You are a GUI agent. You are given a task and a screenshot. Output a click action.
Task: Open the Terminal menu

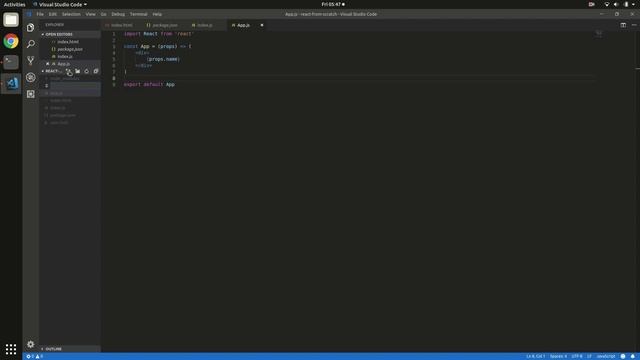pos(138,14)
